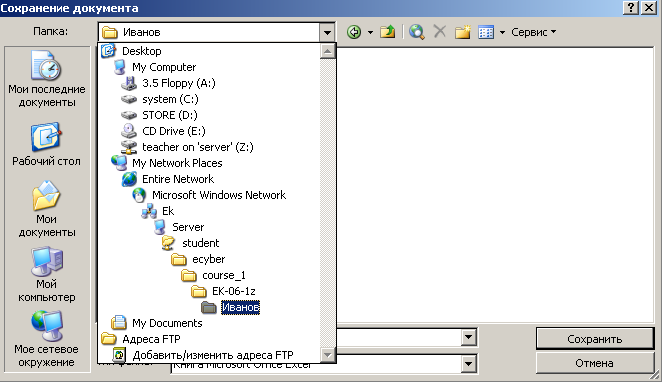Open Мои последние документы shortcut
Image resolution: width=662 pixels, height=382 pixels.
(46, 79)
